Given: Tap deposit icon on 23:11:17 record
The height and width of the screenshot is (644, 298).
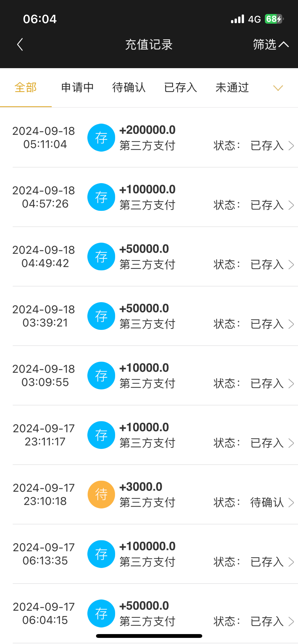Looking at the screenshot, I should click(x=101, y=435).
